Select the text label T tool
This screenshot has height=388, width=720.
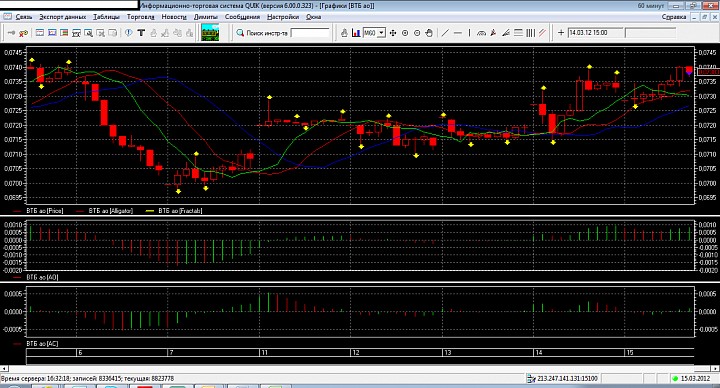point(141,33)
